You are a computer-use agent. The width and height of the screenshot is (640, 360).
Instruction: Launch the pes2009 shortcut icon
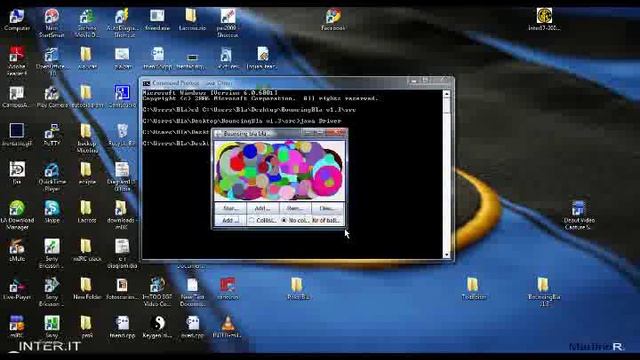228,23
